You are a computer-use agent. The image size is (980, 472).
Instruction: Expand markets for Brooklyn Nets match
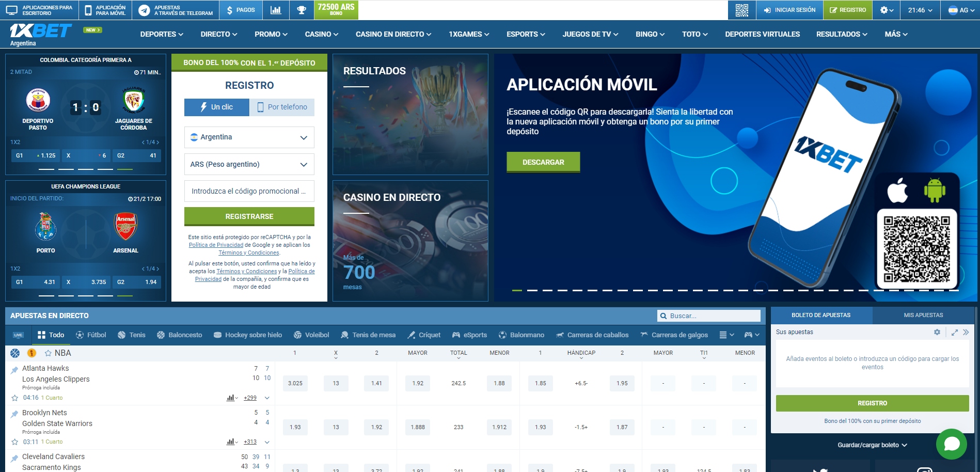coord(267,442)
